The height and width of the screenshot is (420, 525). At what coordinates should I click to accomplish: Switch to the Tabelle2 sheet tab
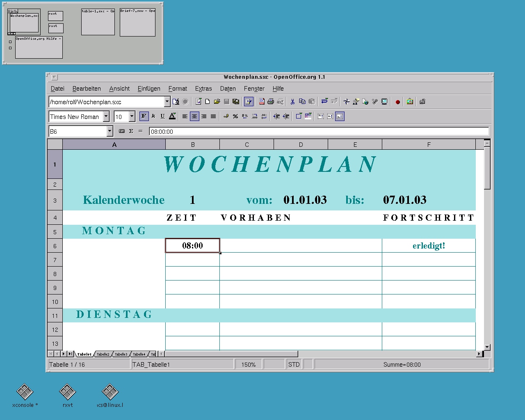click(x=103, y=354)
